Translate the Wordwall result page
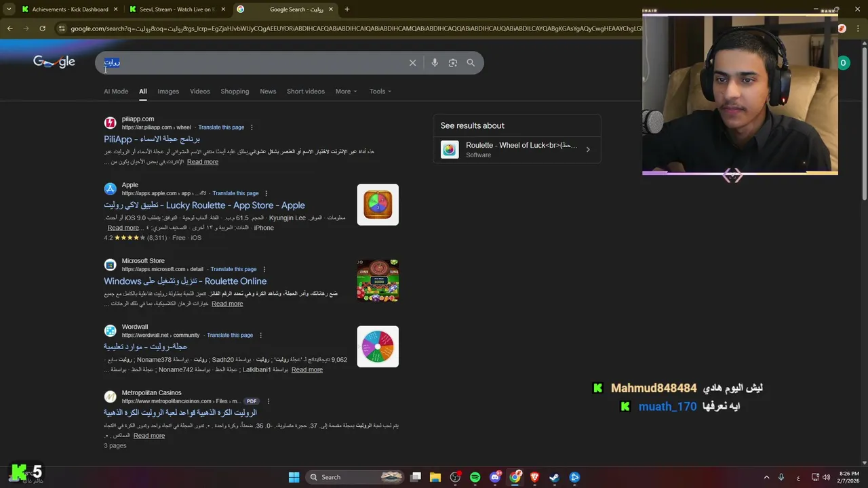The width and height of the screenshot is (868, 488). (230, 335)
